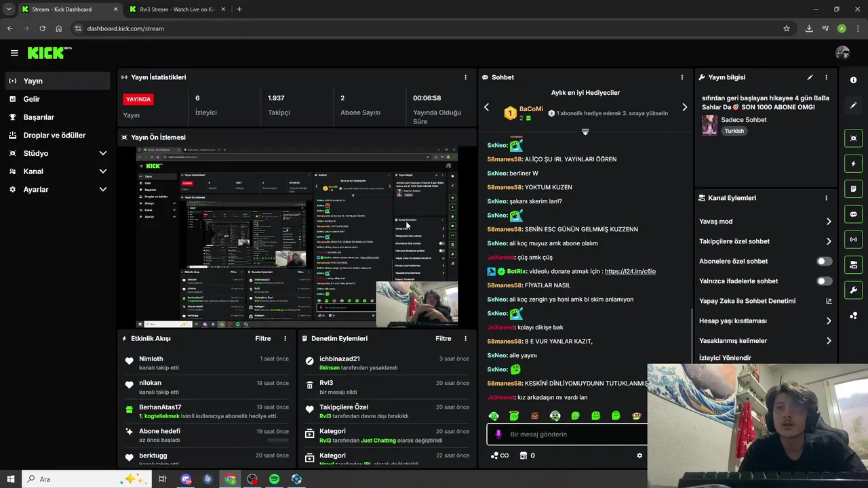Click the pencil edit icon in right toolbar
This screenshot has width=868, height=488.
click(x=853, y=106)
